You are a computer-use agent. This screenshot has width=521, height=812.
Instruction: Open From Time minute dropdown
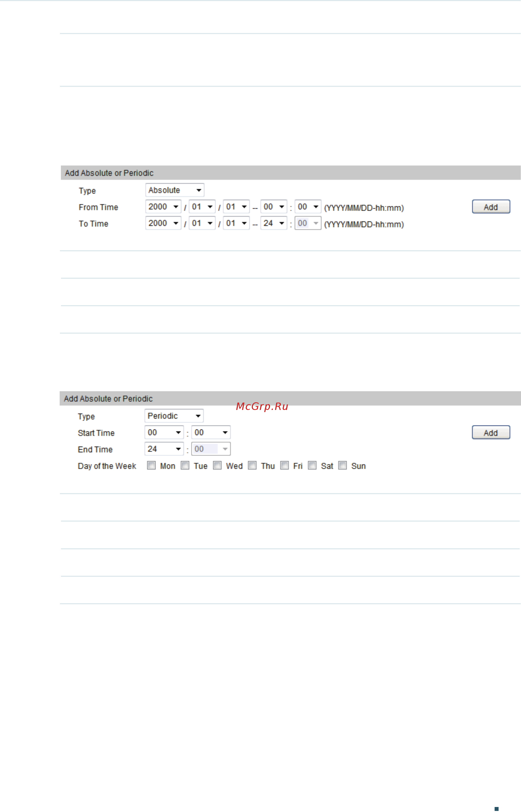[308, 207]
